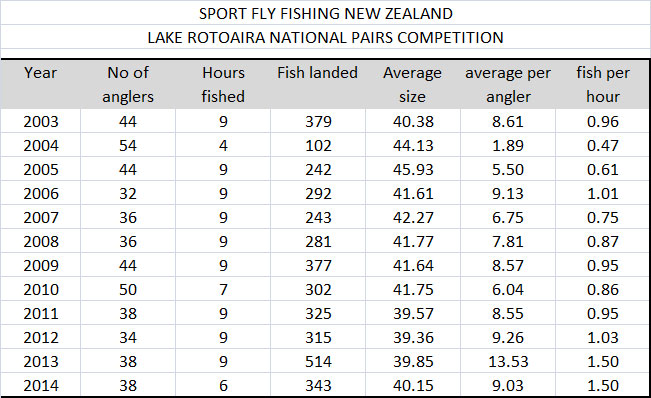Select the 2006 fish per hour 1.01
Image resolution: width=651 pixels, height=398 pixels.
[x=602, y=193]
